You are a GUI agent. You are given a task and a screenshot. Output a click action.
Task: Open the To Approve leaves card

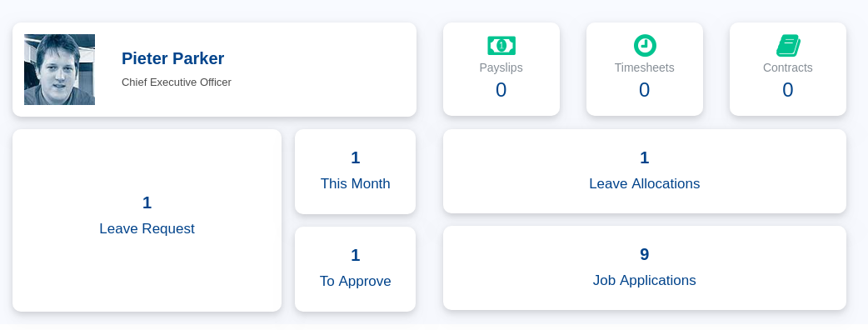coord(355,269)
